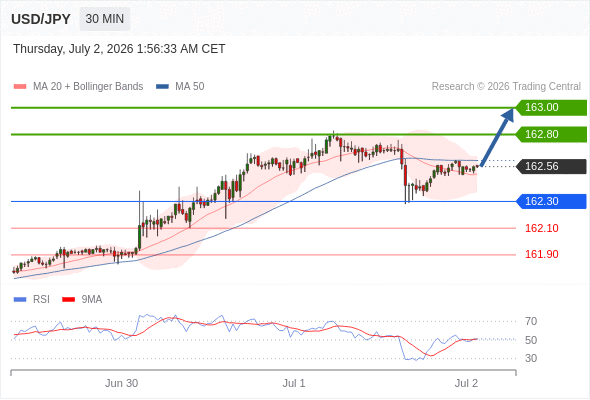Click the pink MA 20 legend swatch
Viewport: 590px width, 400px height.
click(20, 87)
